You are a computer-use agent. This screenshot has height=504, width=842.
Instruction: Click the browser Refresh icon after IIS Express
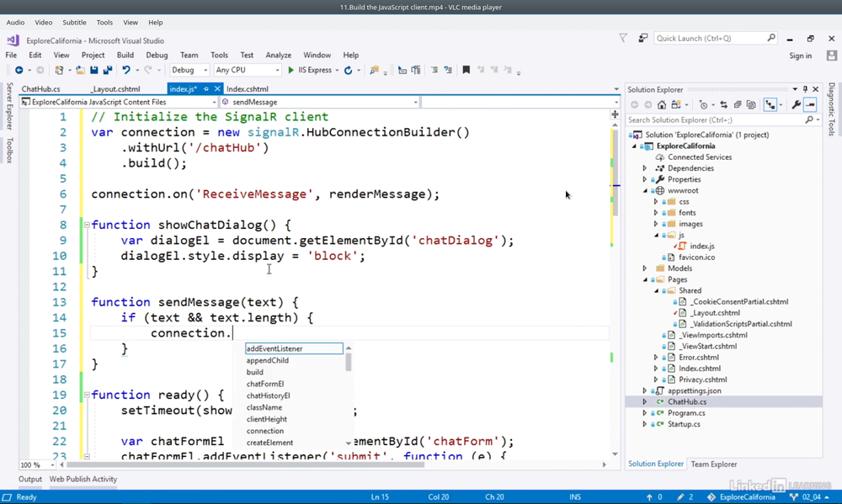click(348, 71)
